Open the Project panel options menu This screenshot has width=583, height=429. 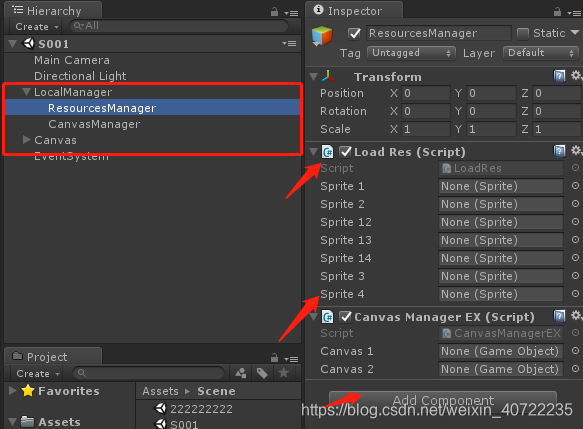coord(292,359)
